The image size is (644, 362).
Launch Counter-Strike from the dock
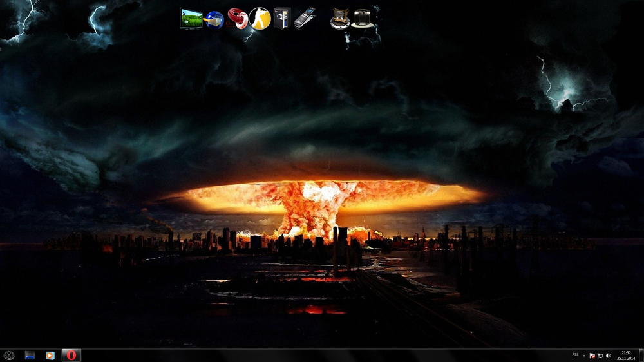click(x=260, y=18)
